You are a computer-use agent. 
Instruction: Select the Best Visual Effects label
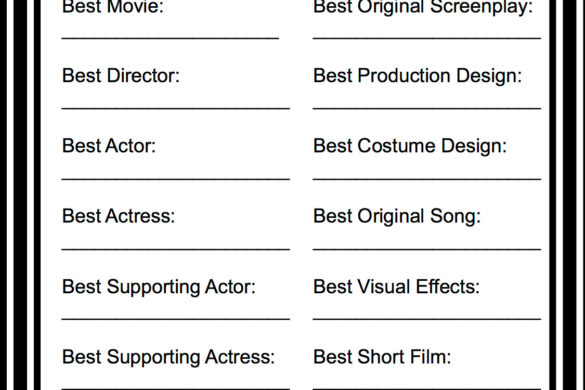click(396, 286)
